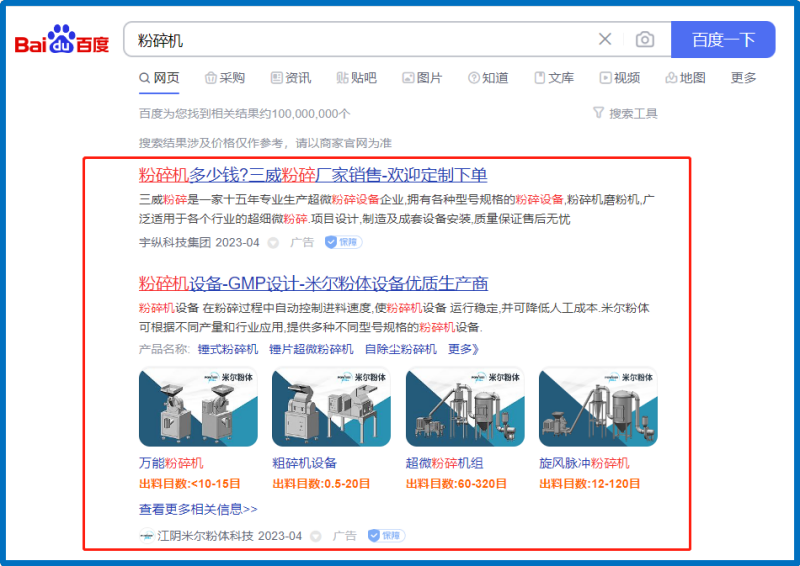Expand dropdown arrow beside 宇纵科技集团 2023-04
800x566 pixels.
[273, 242]
